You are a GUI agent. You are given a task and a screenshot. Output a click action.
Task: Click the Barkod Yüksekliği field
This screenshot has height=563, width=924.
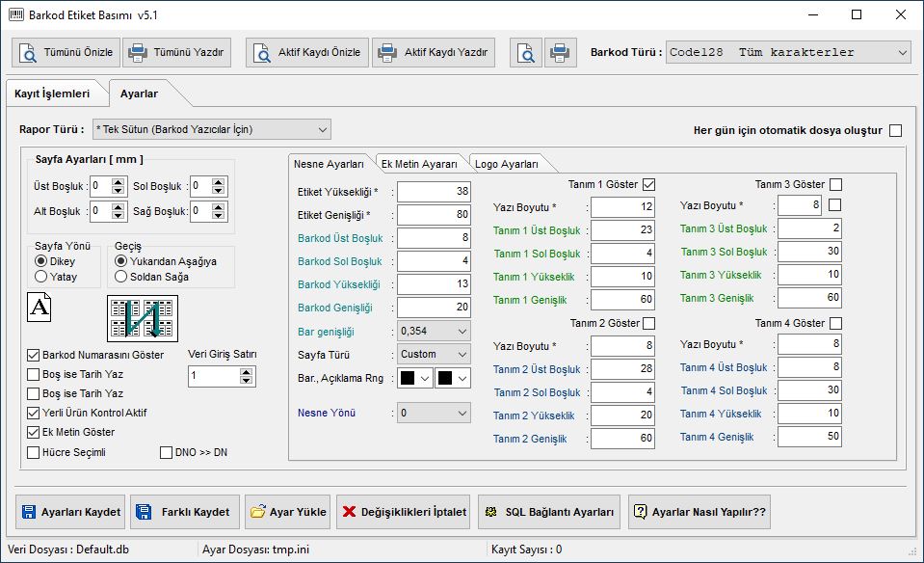pyautogui.click(x=434, y=284)
